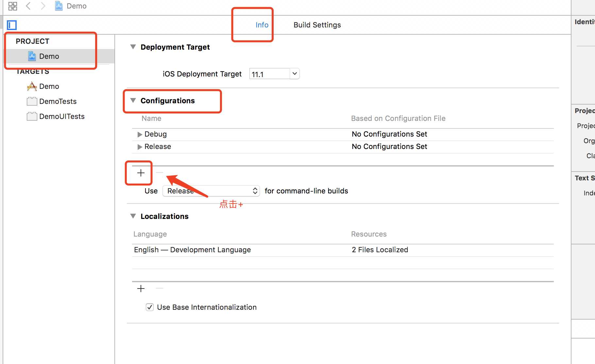Click the 2 Files Localized cell
Screen dimensions: 595x364
[380, 250]
